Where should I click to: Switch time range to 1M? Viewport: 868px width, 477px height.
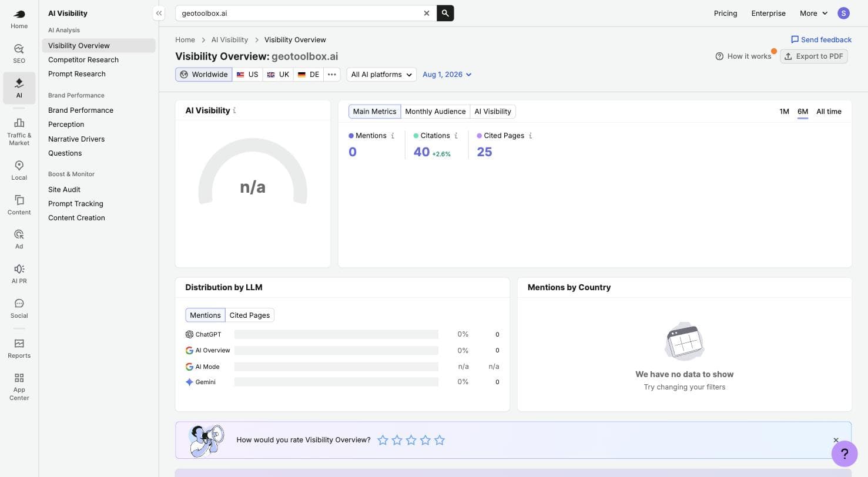pos(784,112)
